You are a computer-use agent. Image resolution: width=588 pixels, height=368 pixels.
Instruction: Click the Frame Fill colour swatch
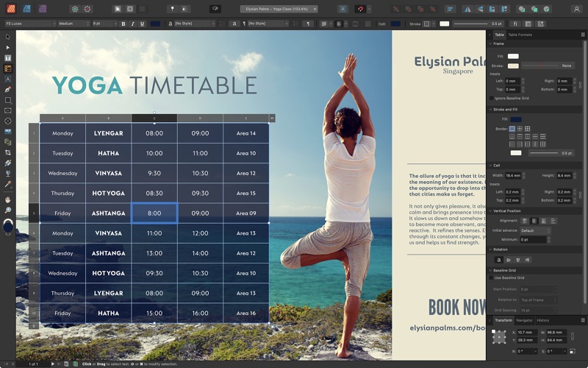point(513,57)
